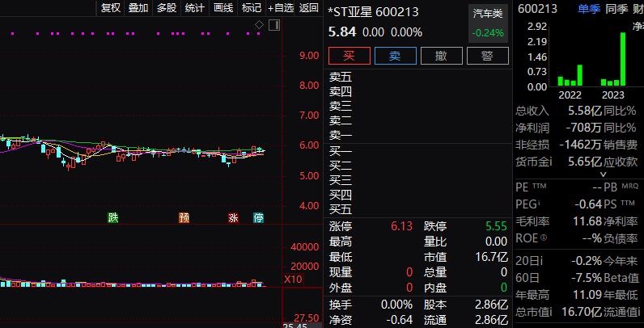644x328 pixels.
Task: Toggle 复权 price adjustment
Action: click(x=110, y=8)
